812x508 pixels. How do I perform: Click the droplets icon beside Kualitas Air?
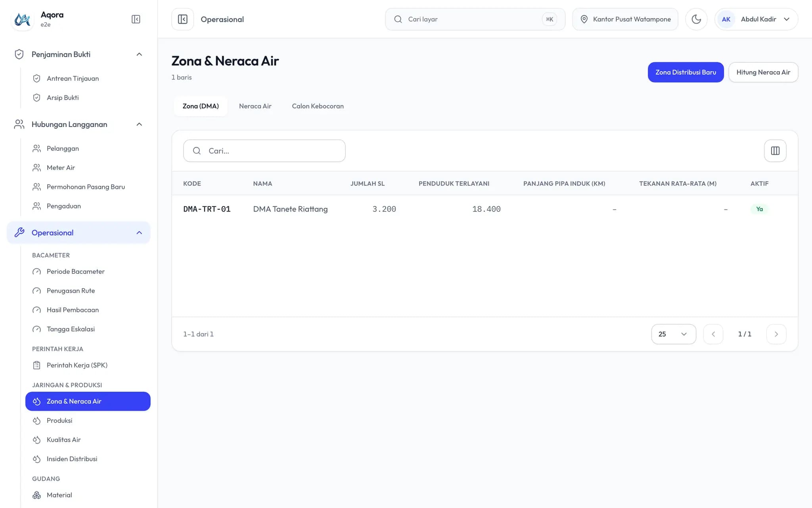coord(36,440)
